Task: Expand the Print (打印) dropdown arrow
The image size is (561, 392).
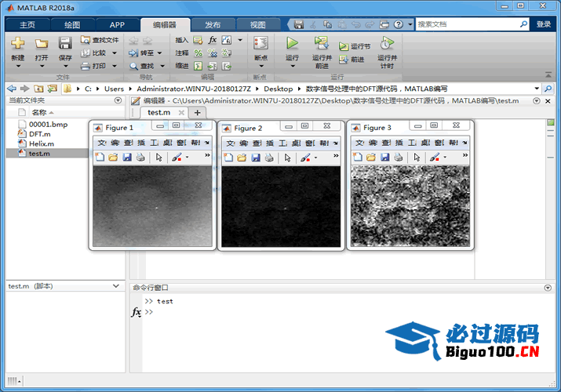Action: tap(115, 66)
